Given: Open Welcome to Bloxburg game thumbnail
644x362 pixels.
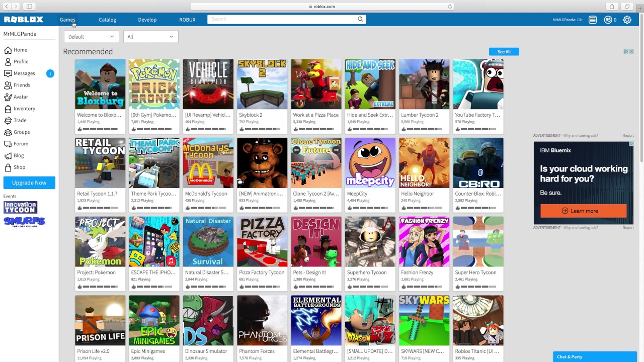Looking at the screenshot, I should (x=100, y=84).
